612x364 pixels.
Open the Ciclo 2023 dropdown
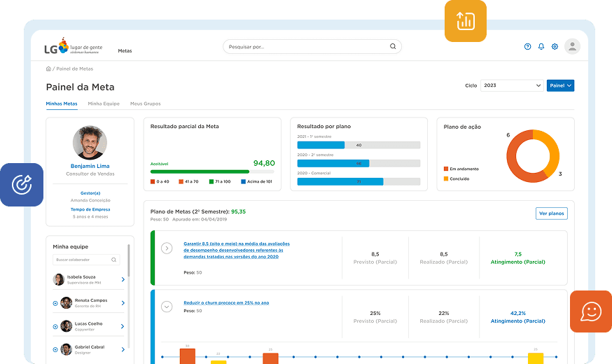coord(512,85)
